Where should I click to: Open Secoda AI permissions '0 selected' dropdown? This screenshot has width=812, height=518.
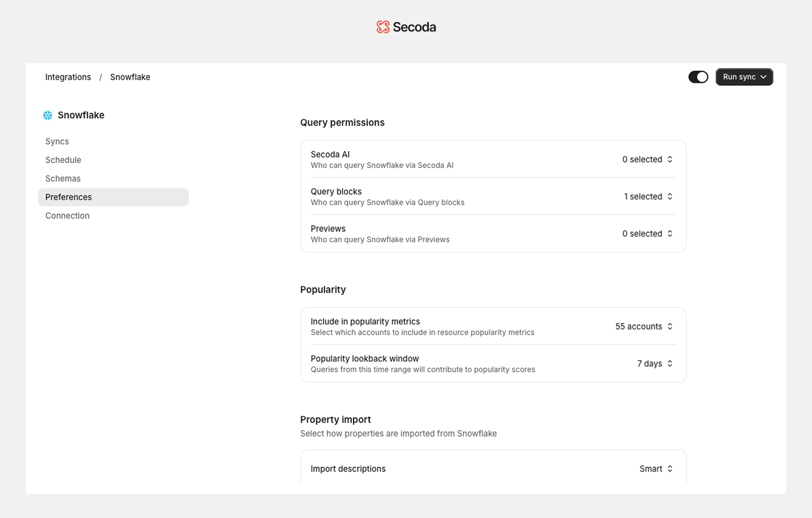click(648, 159)
